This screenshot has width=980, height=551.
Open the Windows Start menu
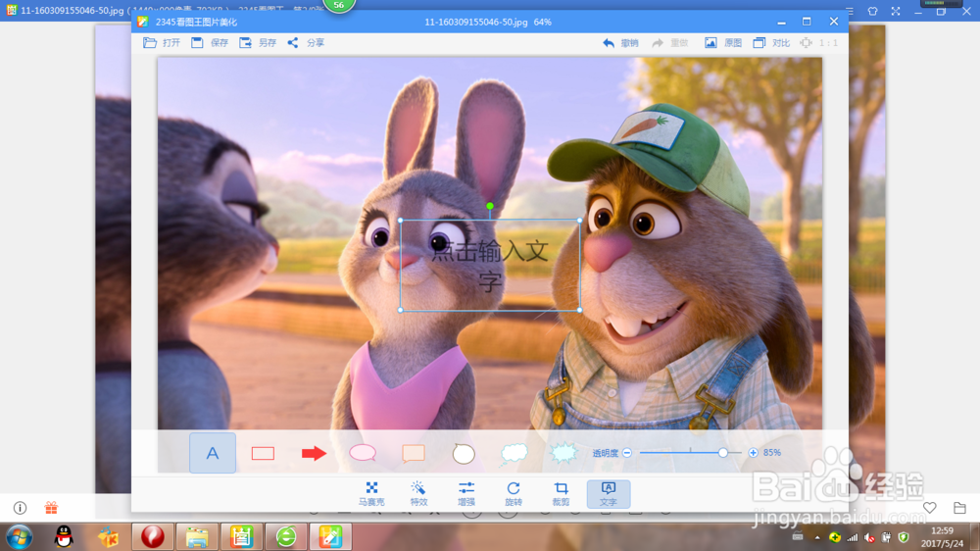click(x=20, y=537)
